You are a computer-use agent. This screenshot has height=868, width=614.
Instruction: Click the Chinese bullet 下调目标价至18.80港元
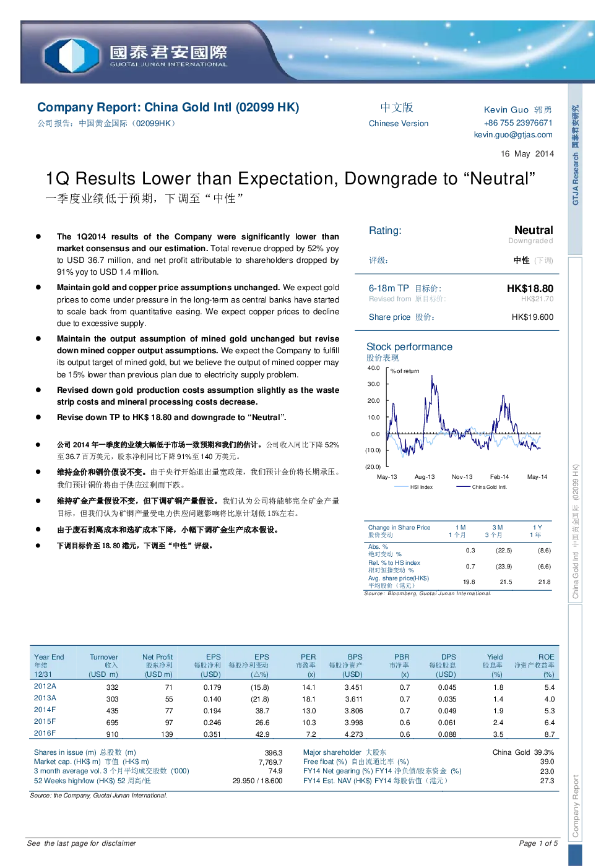[135, 546]
